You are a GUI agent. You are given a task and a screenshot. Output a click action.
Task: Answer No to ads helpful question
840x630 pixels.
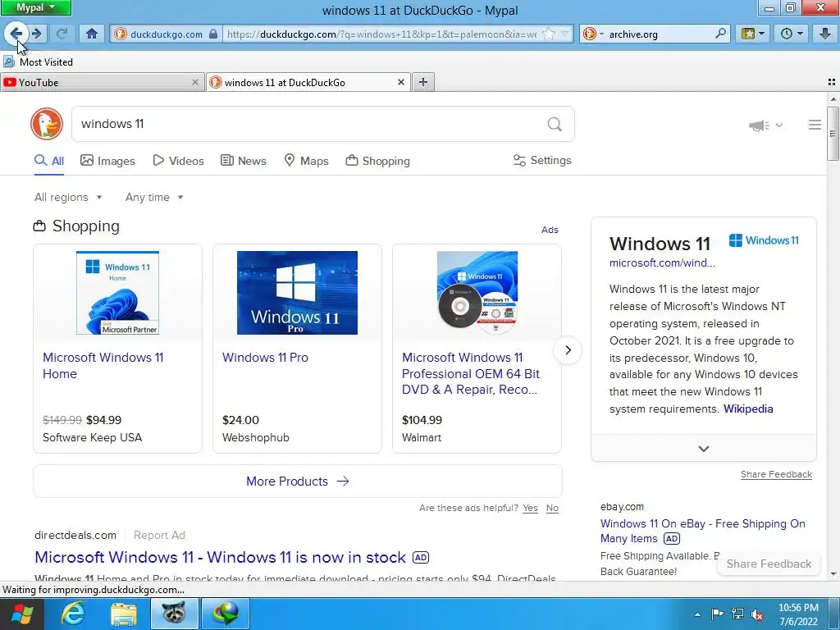552,508
